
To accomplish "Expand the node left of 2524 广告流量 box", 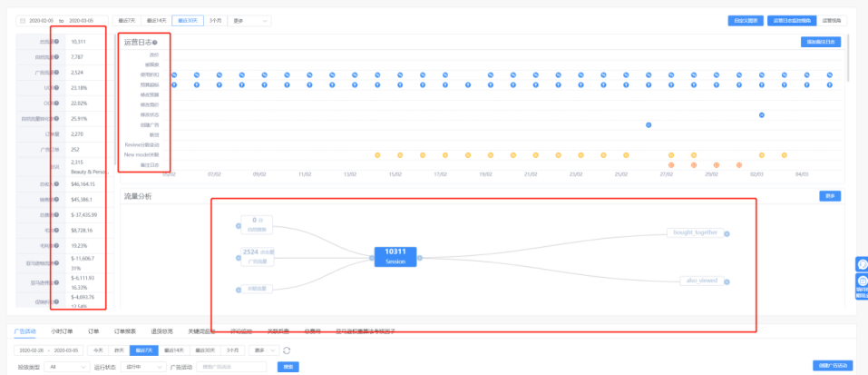I will pos(238,255).
